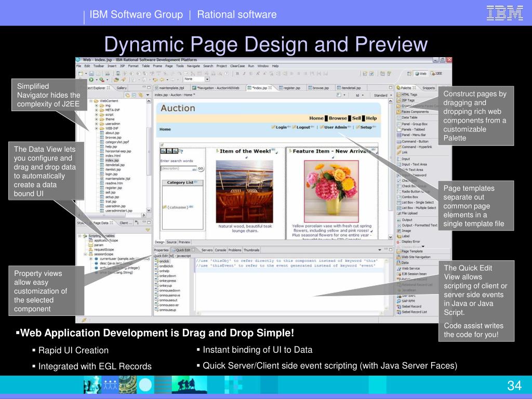Select Panel - Menu Bar palette component
This screenshot has width=532, height=399.
pyautogui.click(x=411, y=135)
